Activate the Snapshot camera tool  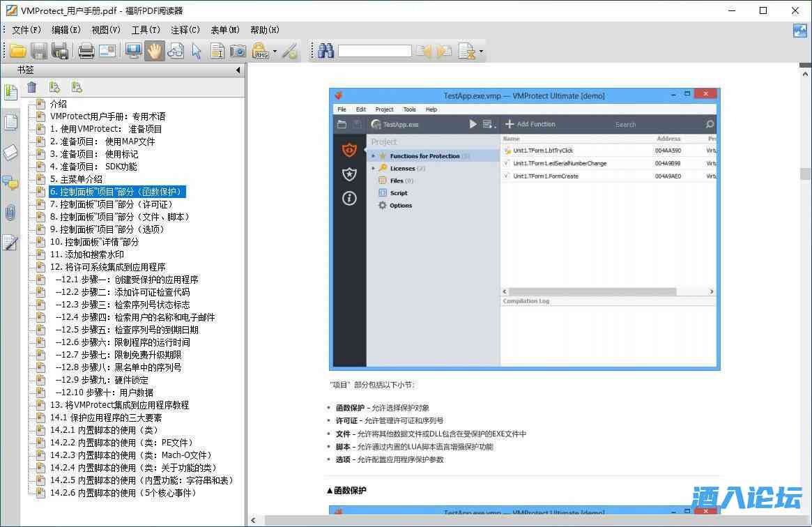[x=238, y=51]
